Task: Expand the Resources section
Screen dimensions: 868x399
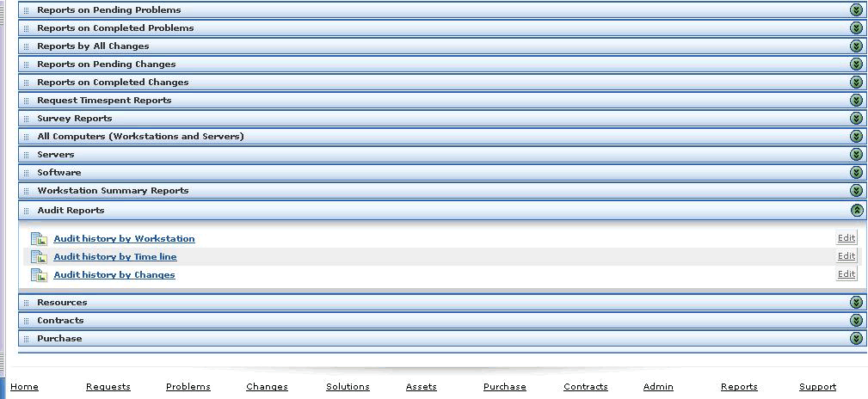Action: (x=856, y=302)
